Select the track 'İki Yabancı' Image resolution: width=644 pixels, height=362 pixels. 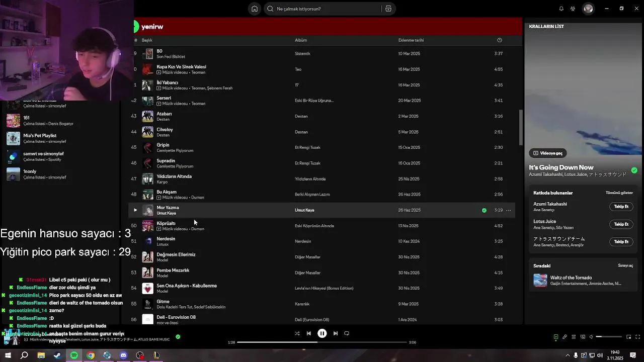(x=167, y=82)
